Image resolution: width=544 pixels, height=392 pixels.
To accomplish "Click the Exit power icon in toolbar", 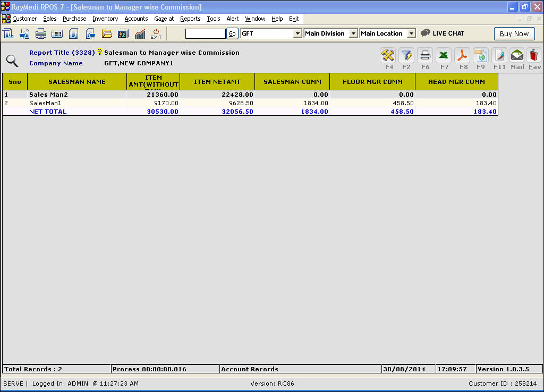I will pyautogui.click(x=156, y=33).
